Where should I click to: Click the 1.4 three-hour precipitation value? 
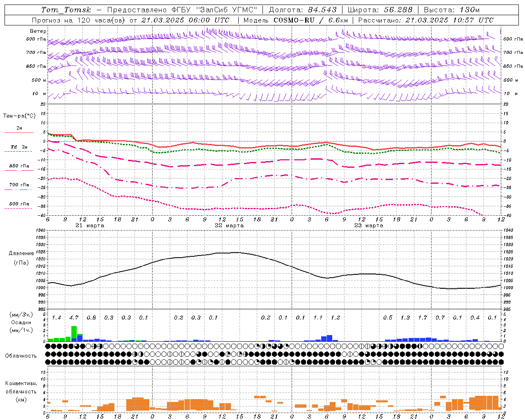tap(56, 317)
